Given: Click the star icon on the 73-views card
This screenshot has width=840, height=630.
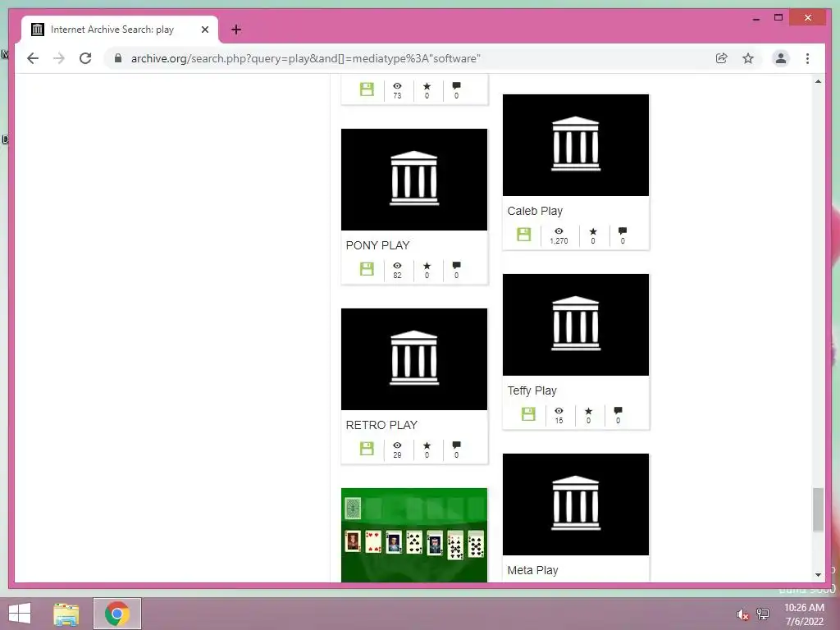Looking at the screenshot, I should tap(427, 85).
